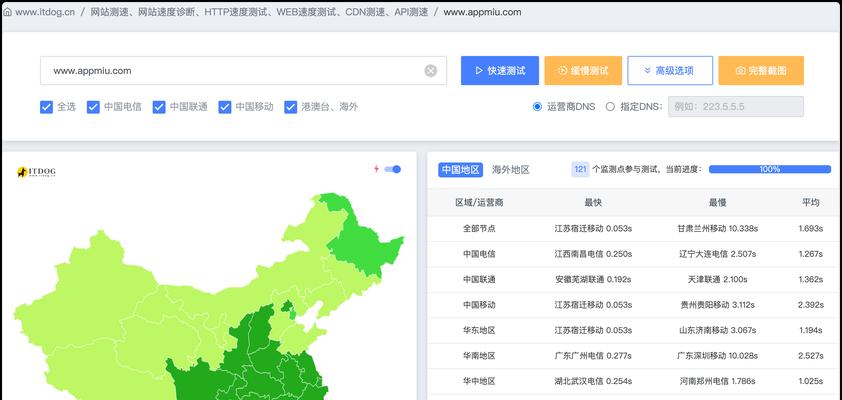Expand 高级选项 advanced options
Viewport: 842px width, 400px height.
[670, 70]
